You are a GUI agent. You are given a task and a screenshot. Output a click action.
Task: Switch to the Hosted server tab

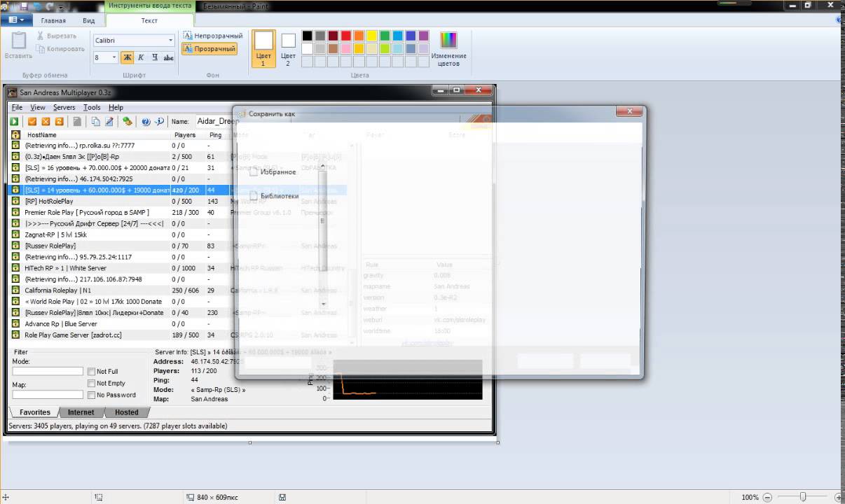pos(127,412)
